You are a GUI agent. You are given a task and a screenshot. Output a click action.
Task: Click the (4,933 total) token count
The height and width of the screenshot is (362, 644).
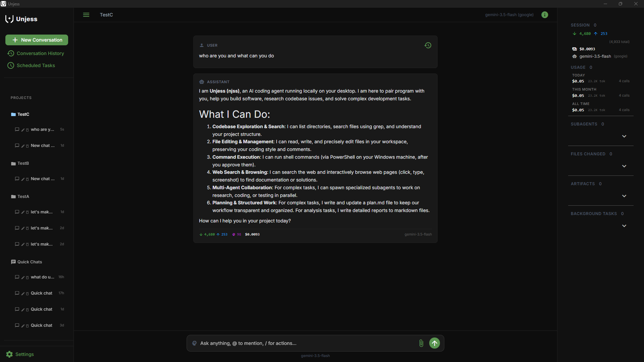(619, 42)
